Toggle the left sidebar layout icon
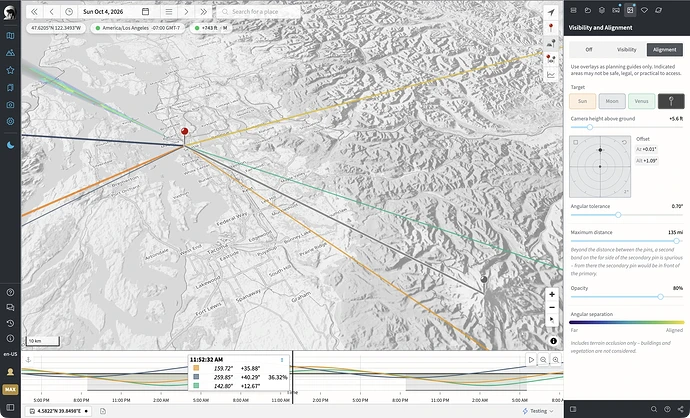The height and width of the screenshot is (418, 690). click(10, 408)
